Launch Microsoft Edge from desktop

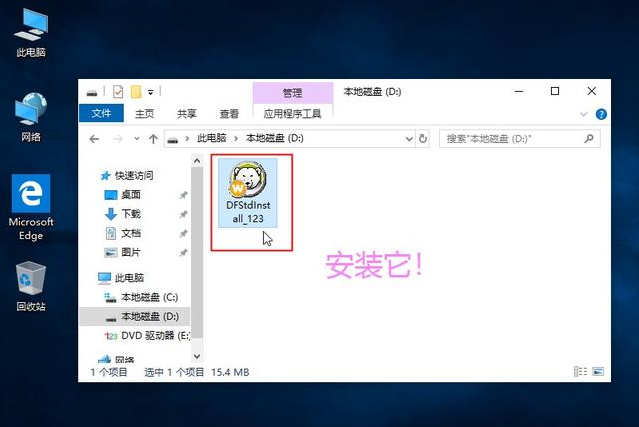(31, 208)
